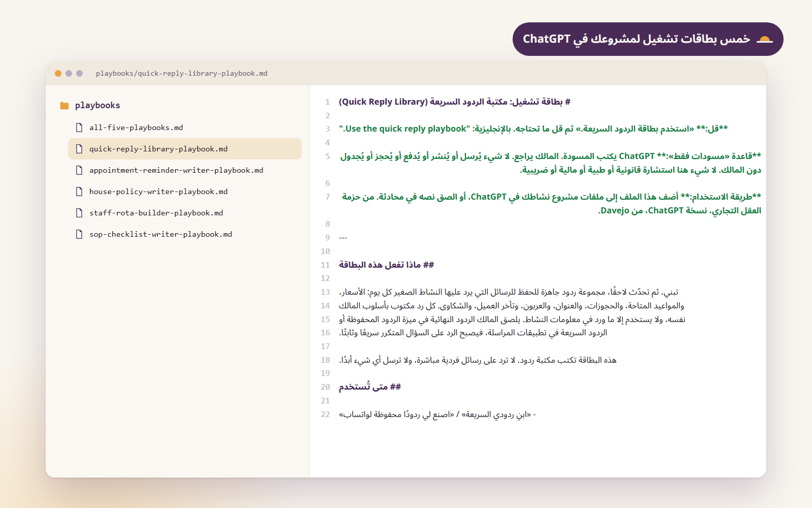Click the Davejo text on line 7
Screen dimensions: 812x508
(x=615, y=210)
